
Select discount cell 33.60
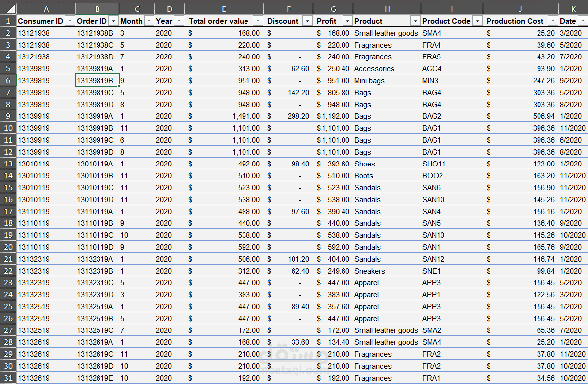pos(289,342)
